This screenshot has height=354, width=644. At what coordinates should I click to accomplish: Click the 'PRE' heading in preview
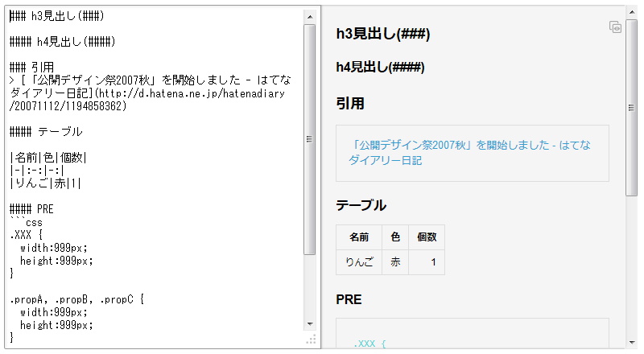[349, 299]
